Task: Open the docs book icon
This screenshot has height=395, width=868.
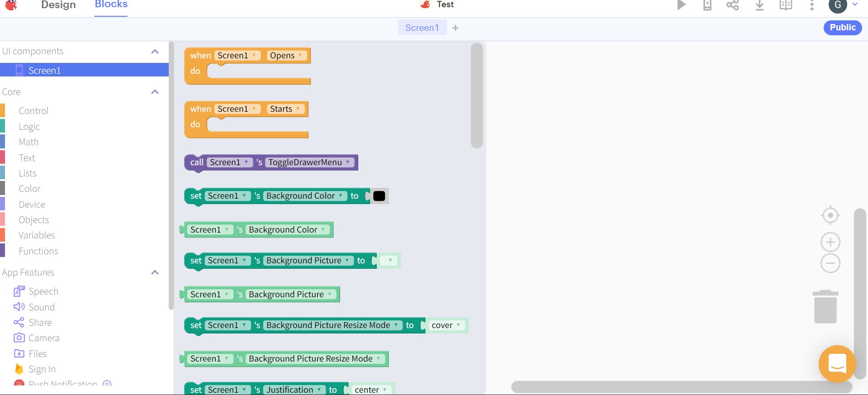Action: [x=786, y=5]
